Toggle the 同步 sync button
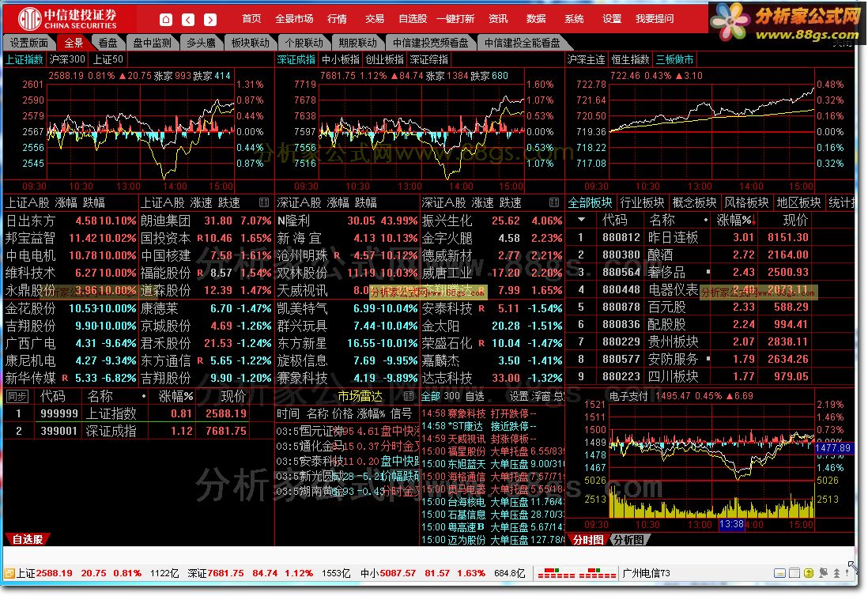The image size is (868, 596). 17,396
